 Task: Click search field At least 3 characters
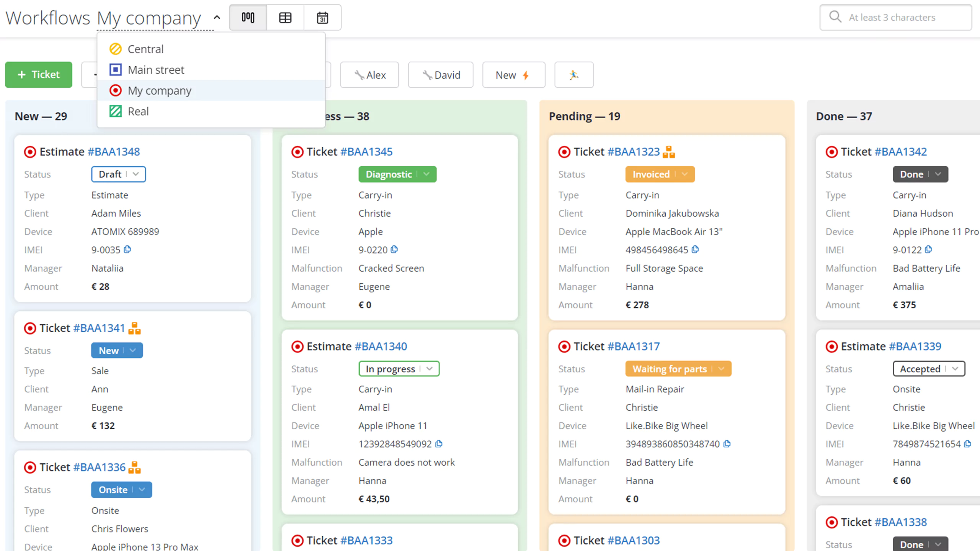[x=896, y=18]
